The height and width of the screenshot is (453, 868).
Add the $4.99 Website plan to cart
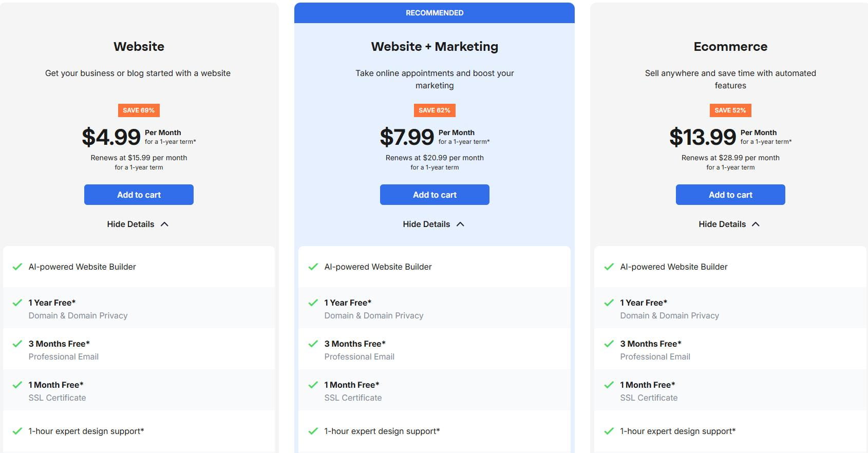(139, 195)
